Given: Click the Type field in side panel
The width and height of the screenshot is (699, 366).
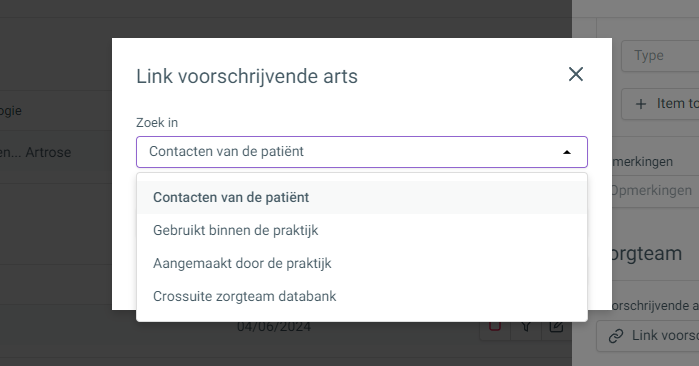Looking at the screenshot, I should point(660,56).
